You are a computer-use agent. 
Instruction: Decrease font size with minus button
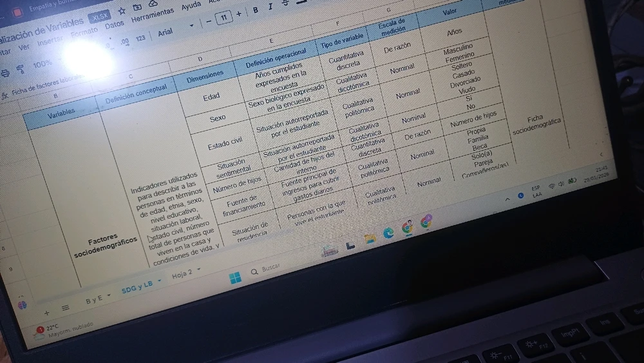209,21
